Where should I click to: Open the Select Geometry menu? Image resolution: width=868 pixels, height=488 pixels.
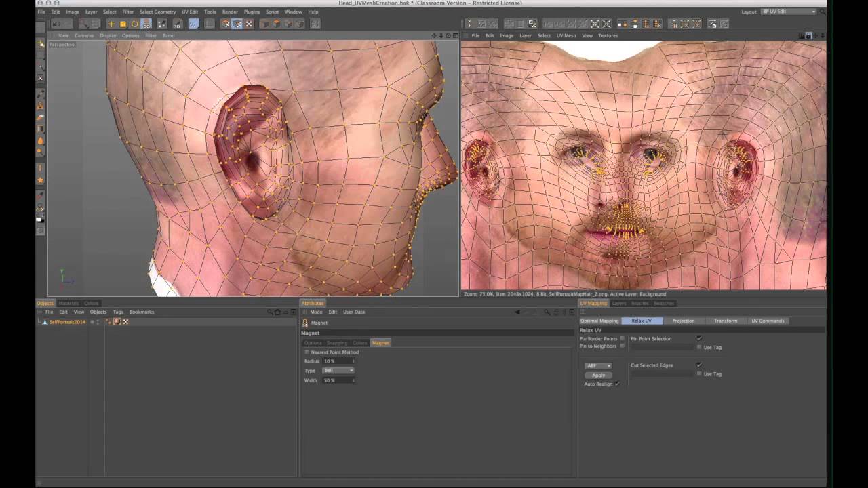157,12
